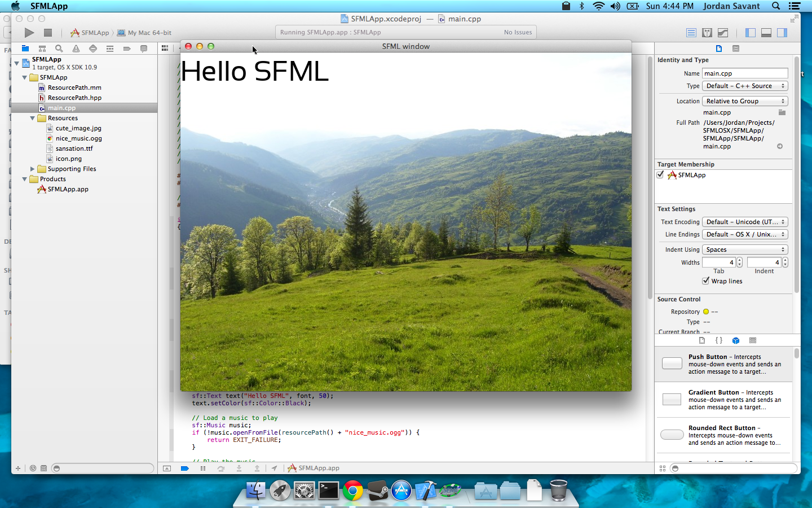Click the related items grid icon in editor

[x=165, y=49]
